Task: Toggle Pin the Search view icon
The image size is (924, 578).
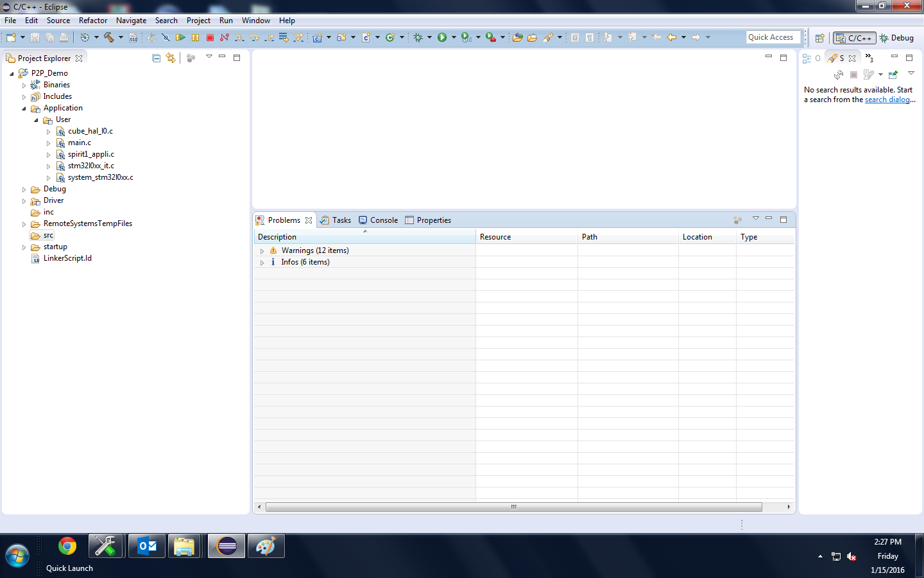Action: 893,74
